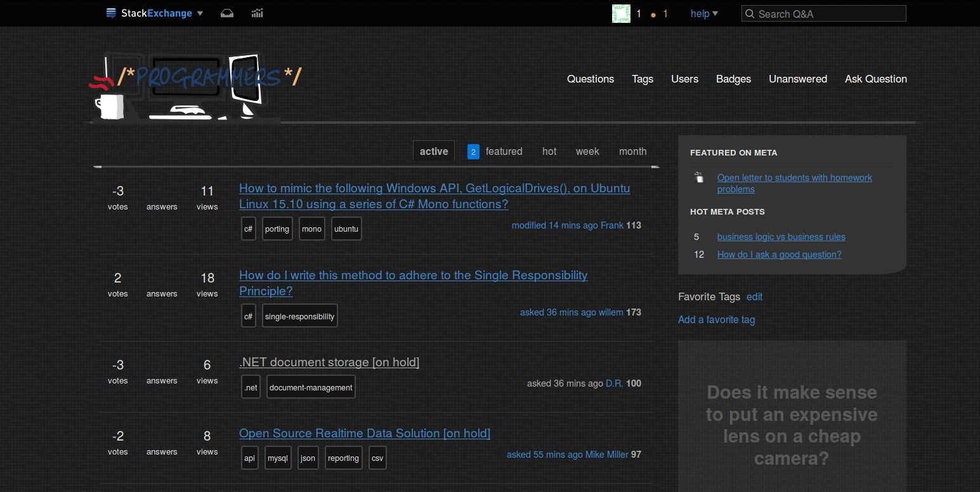Image resolution: width=980 pixels, height=492 pixels.
Task: Switch to the featured questions tab
Action: (504, 151)
